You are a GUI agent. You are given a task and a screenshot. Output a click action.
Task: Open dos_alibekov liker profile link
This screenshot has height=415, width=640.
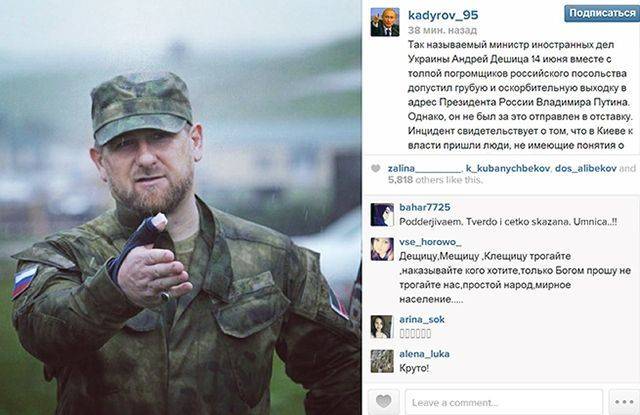click(585, 169)
